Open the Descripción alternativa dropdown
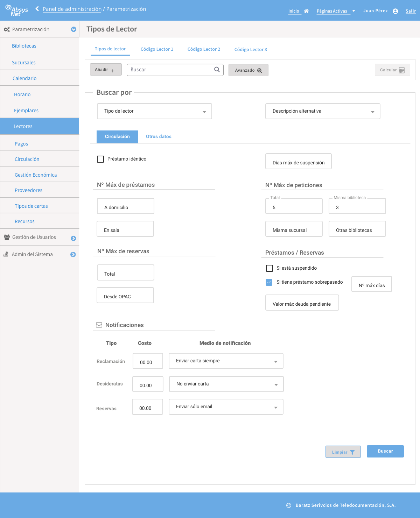420x518 pixels. click(323, 111)
